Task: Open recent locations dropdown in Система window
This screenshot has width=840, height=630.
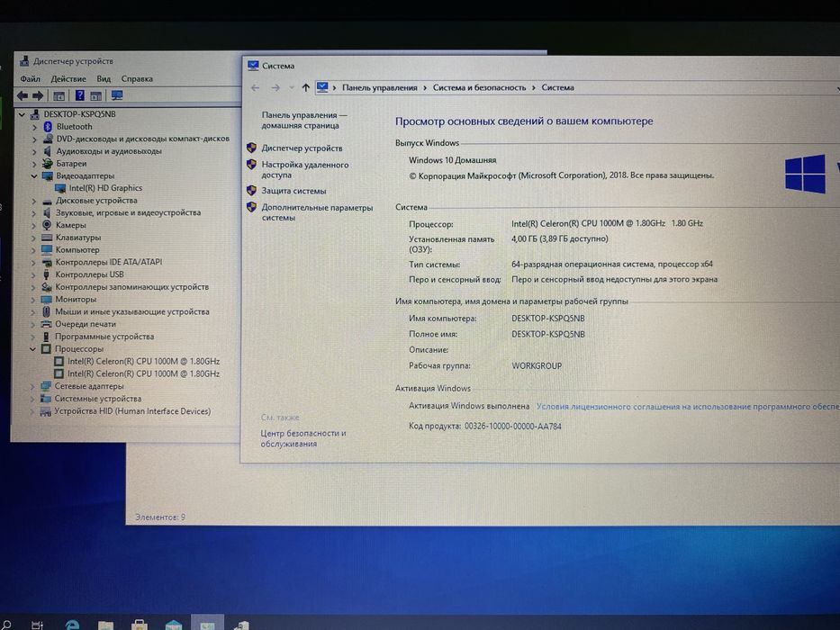Action: click(292, 87)
